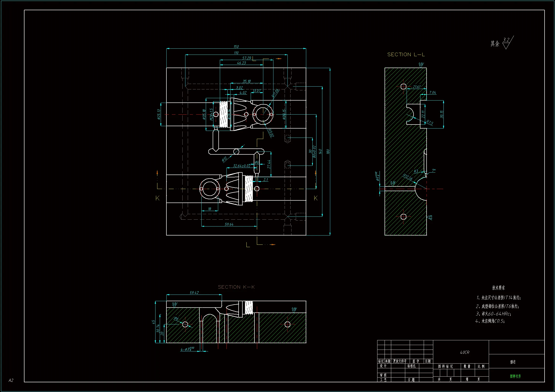Click the 40CR material text
555x392 pixels.
coord(465,352)
